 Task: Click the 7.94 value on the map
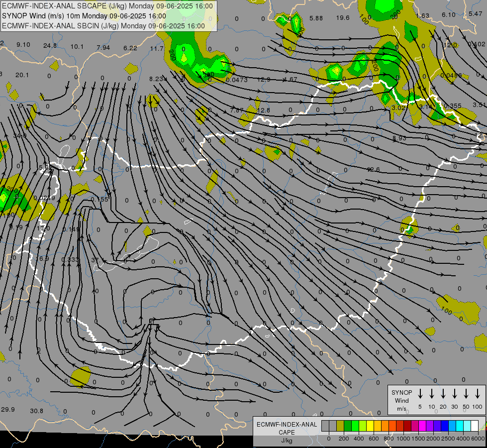point(103,48)
